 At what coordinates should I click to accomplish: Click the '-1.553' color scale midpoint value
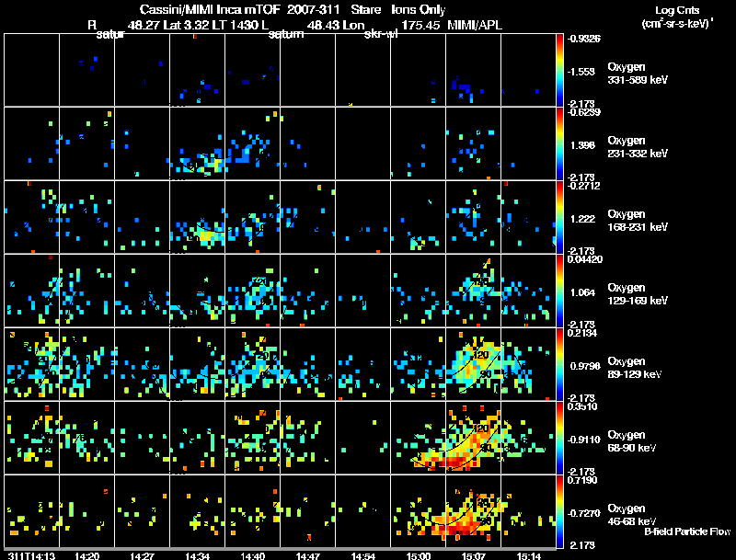point(581,72)
